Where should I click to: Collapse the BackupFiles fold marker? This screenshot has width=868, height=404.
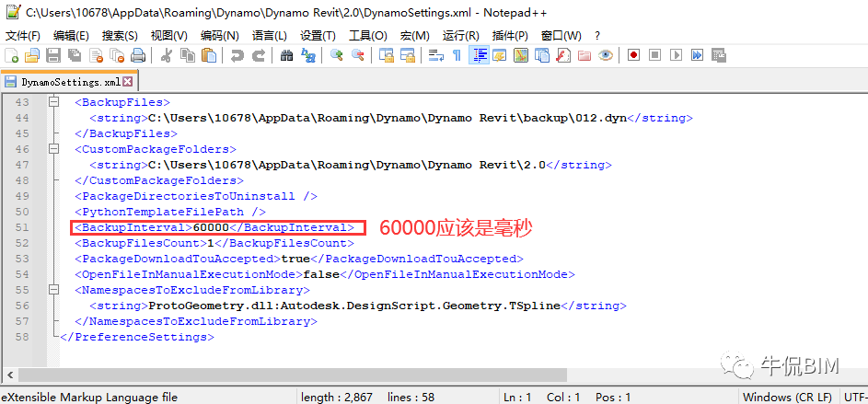pyautogui.click(x=53, y=102)
